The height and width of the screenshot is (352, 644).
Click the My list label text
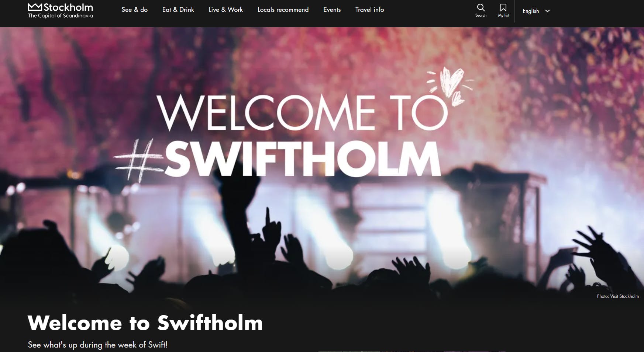[x=503, y=15]
